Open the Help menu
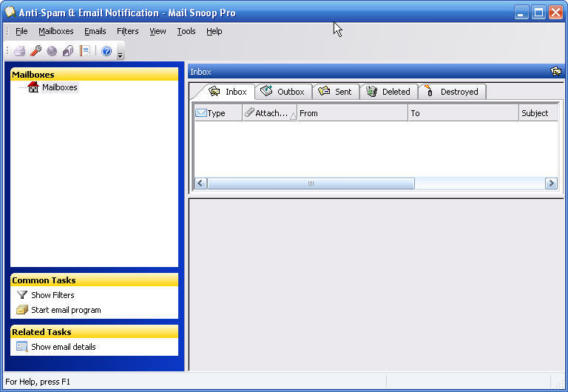The image size is (568, 392). 214,31
